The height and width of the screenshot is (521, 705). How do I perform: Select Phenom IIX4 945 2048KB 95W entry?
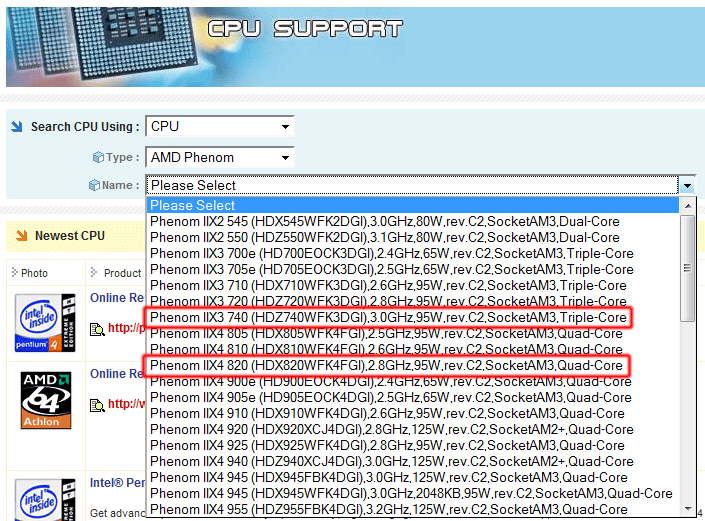[x=412, y=494]
